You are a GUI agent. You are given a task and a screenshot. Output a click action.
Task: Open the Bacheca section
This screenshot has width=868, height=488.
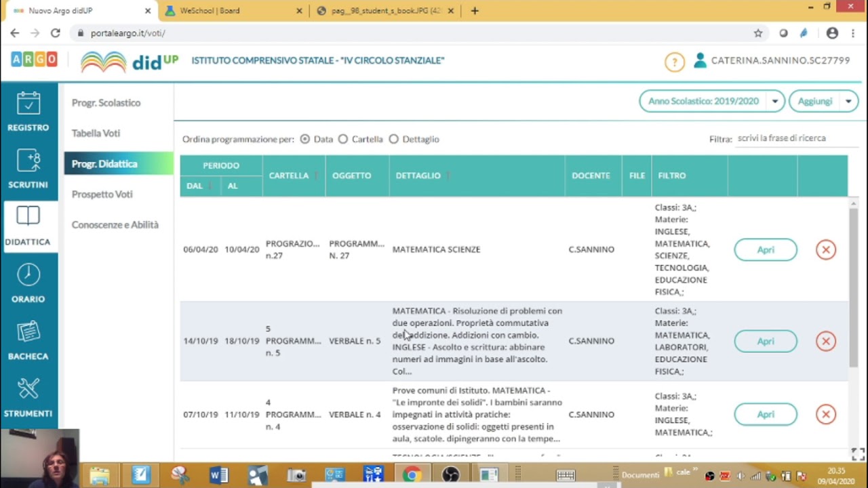point(28,341)
